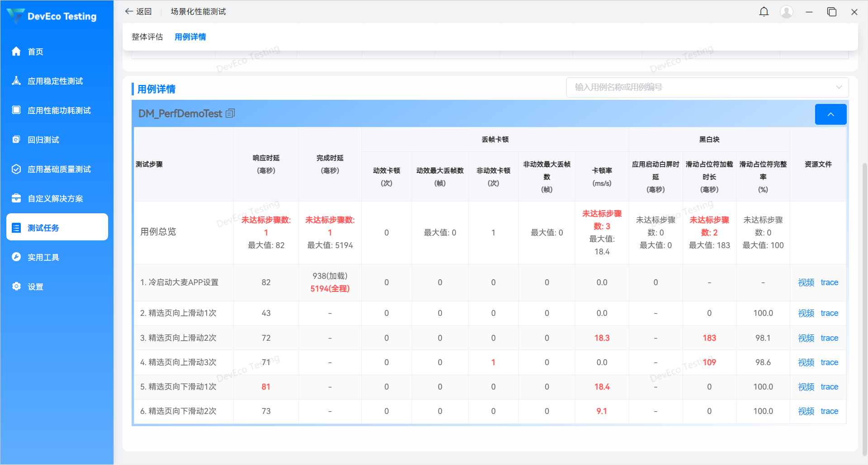Click the red 9.1 卡顿率 value
This screenshot has height=465, width=868.
[602, 411]
